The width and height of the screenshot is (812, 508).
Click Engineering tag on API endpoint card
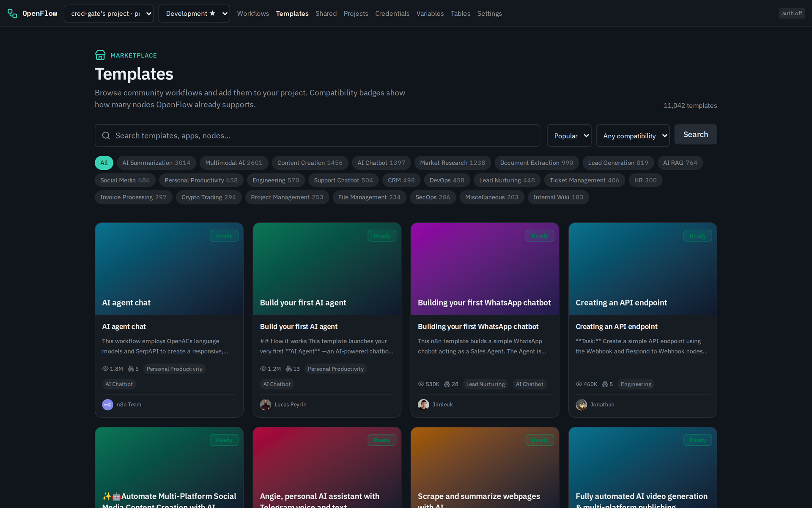636,384
